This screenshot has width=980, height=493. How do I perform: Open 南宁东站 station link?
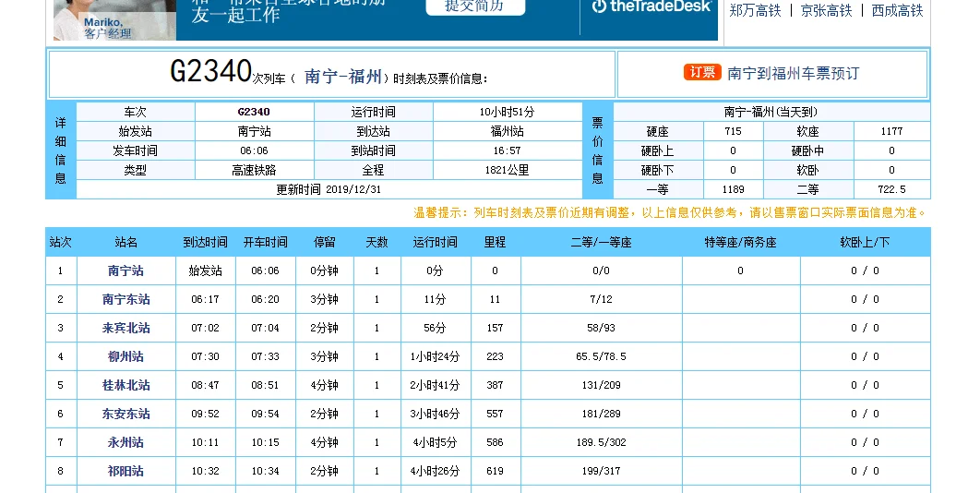point(125,300)
